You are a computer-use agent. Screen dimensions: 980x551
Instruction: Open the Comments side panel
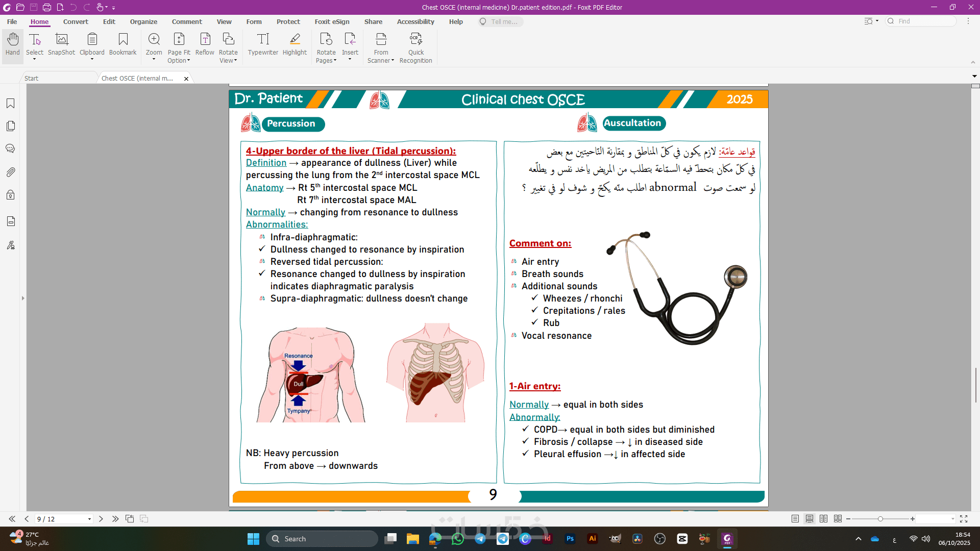(x=10, y=148)
